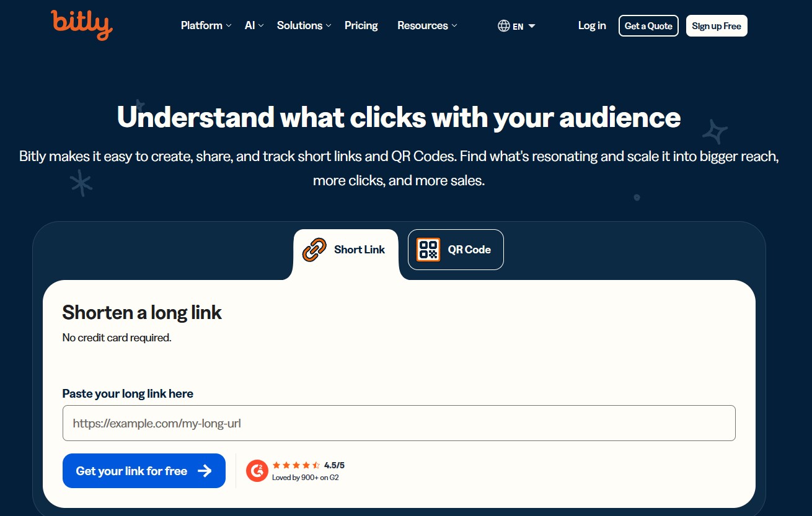Click the Sign up Free button
The image size is (812, 516).
(x=717, y=26)
